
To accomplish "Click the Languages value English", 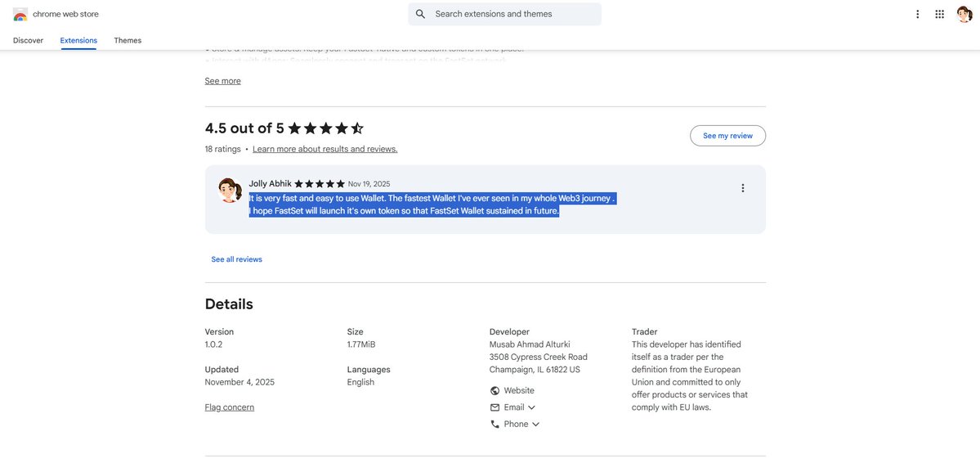I will coord(360,382).
